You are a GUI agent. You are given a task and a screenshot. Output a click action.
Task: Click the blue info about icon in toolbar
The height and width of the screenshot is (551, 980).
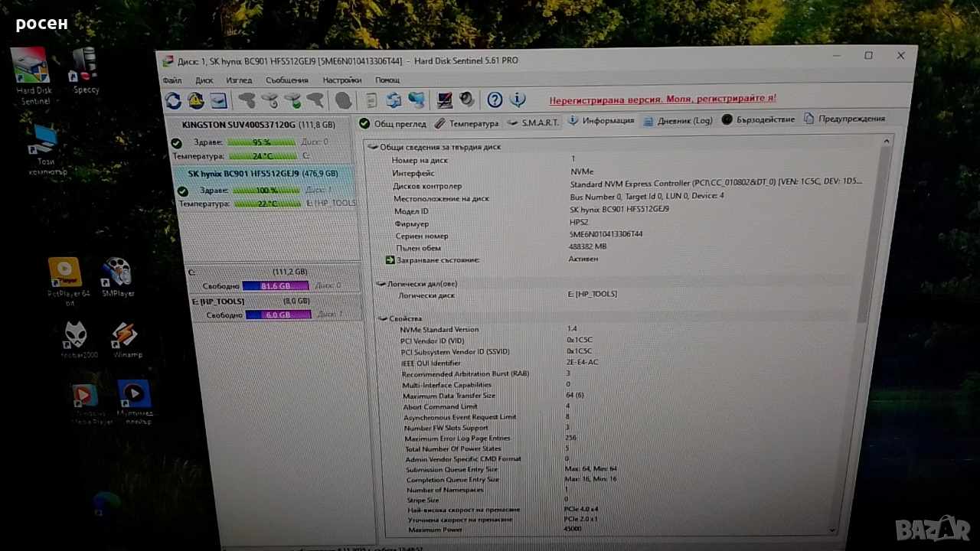click(x=518, y=99)
